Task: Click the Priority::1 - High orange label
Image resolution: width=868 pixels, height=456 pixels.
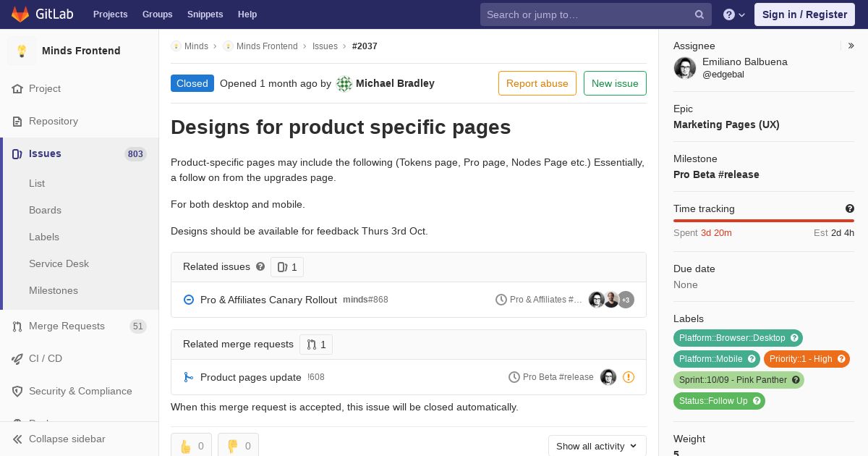Action: tap(807, 358)
